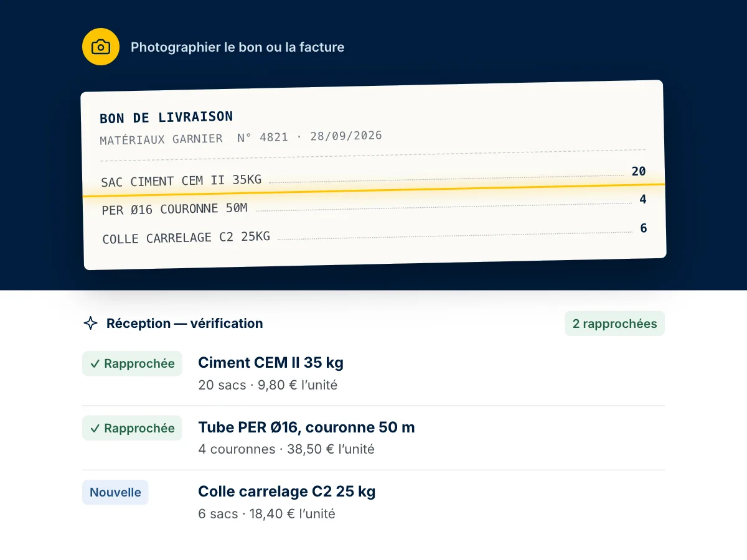
Task: Select '4 couronnes · 38,50 € l'unité' details
Action: (286, 449)
